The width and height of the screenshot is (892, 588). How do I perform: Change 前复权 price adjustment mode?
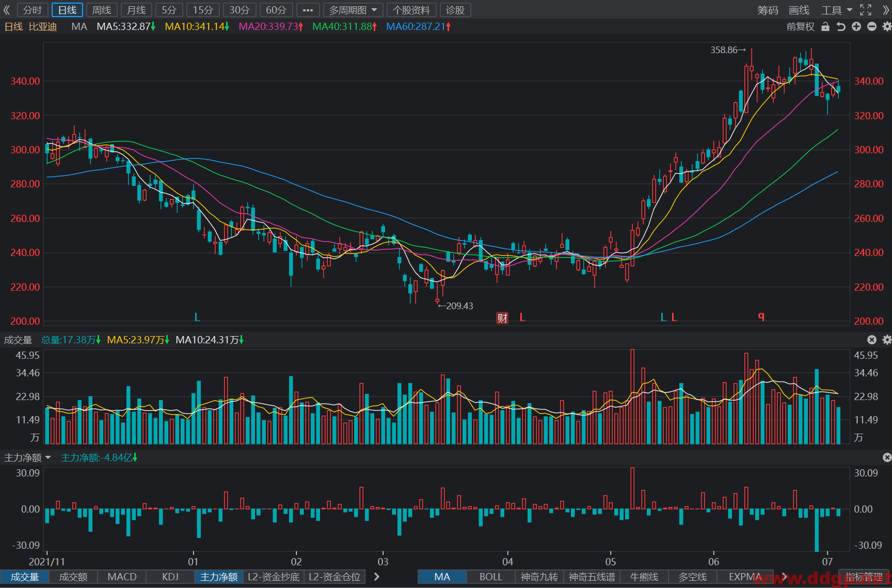tap(800, 26)
